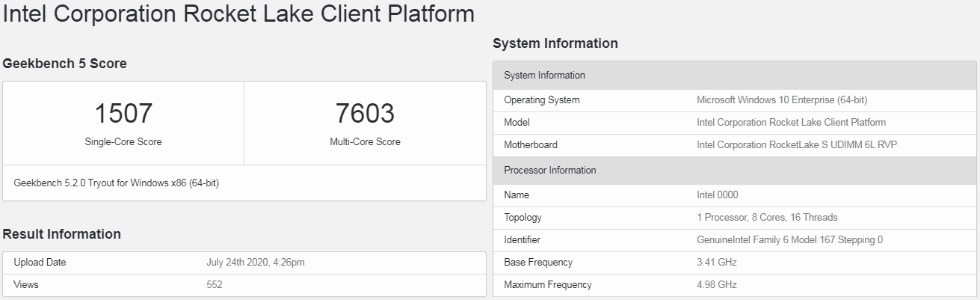The height and width of the screenshot is (300, 980).
Task: Click the Base Frequency value 3.41 GHz
Action: pyautogui.click(x=717, y=263)
